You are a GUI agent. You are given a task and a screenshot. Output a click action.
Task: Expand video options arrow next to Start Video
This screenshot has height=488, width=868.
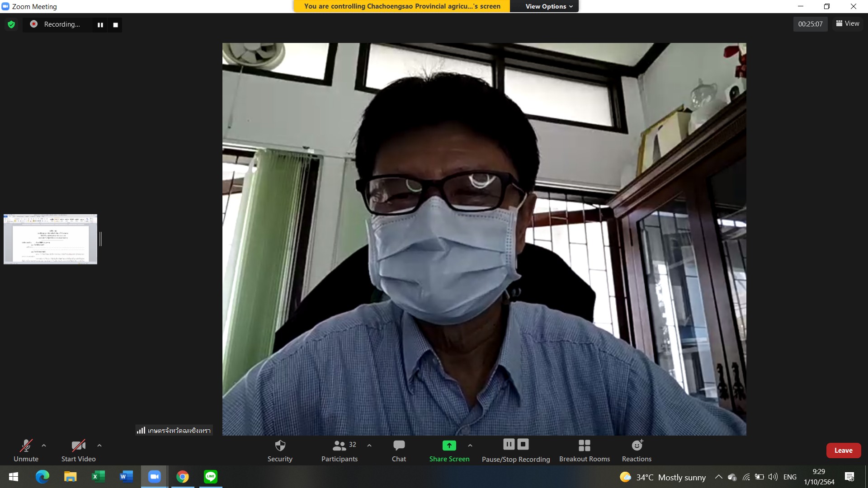point(99,446)
